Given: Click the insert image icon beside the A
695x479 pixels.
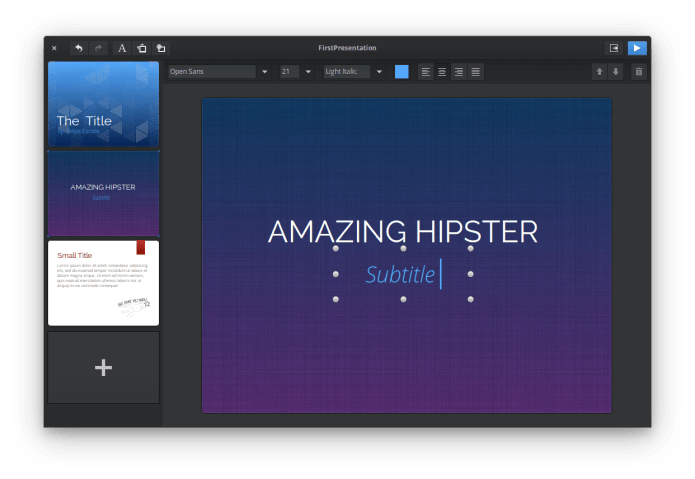Looking at the screenshot, I should (x=142, y=47).
